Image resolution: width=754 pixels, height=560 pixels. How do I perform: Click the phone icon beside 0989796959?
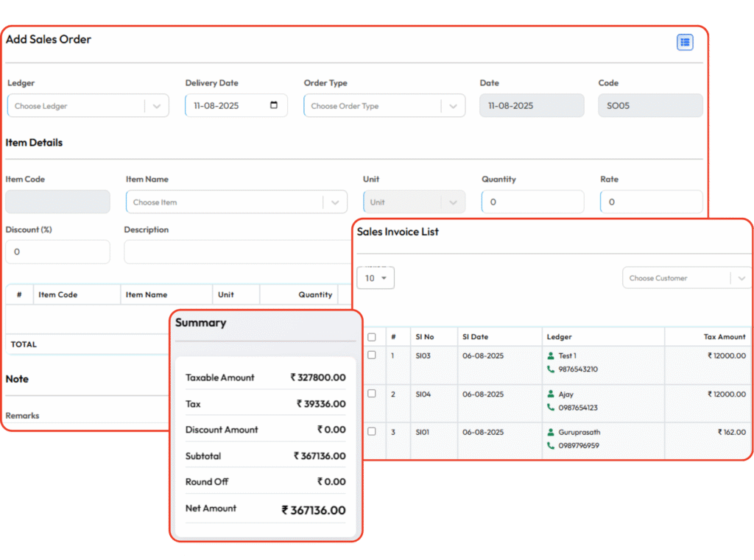[x=551, y=446]
